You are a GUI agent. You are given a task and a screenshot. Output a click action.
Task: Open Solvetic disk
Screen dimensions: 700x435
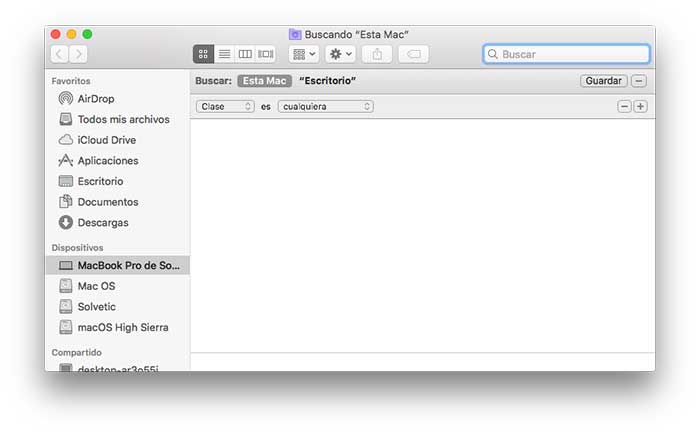point(118,306)
